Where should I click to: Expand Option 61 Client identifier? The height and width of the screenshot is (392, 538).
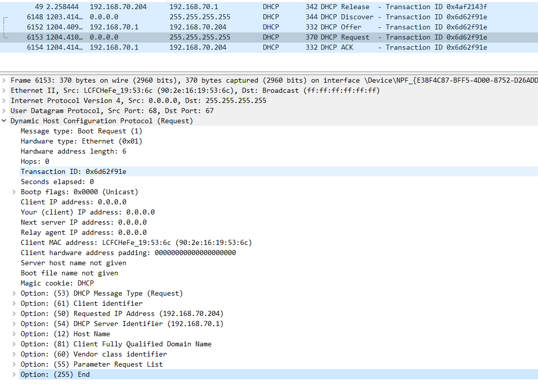click(x=14, y=304)
